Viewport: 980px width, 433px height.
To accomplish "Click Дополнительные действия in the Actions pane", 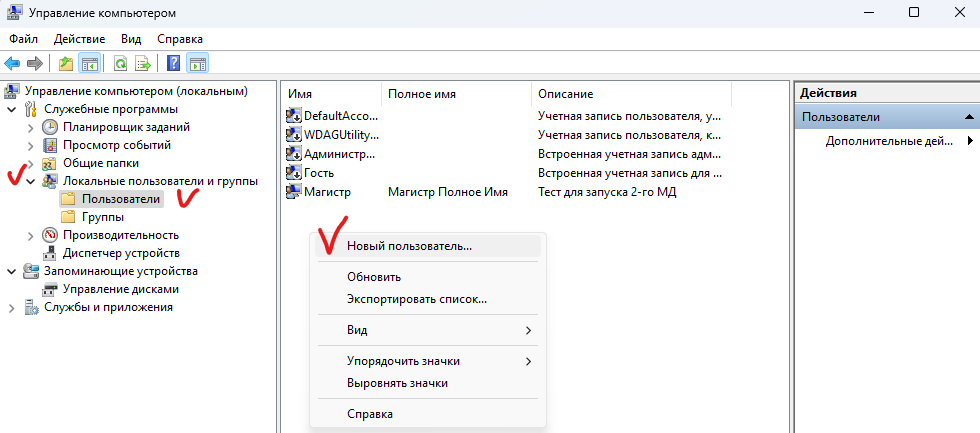I will pyautogui.click(x=889, y=141).
